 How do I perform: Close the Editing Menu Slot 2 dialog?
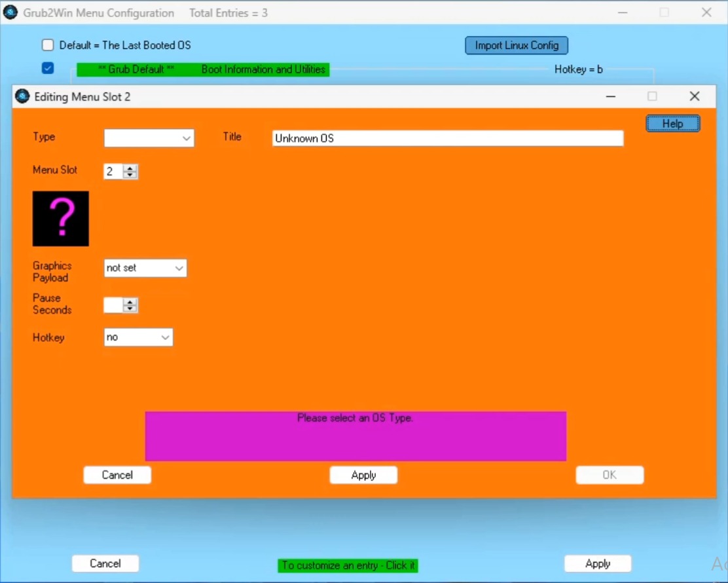pos(695,96)
